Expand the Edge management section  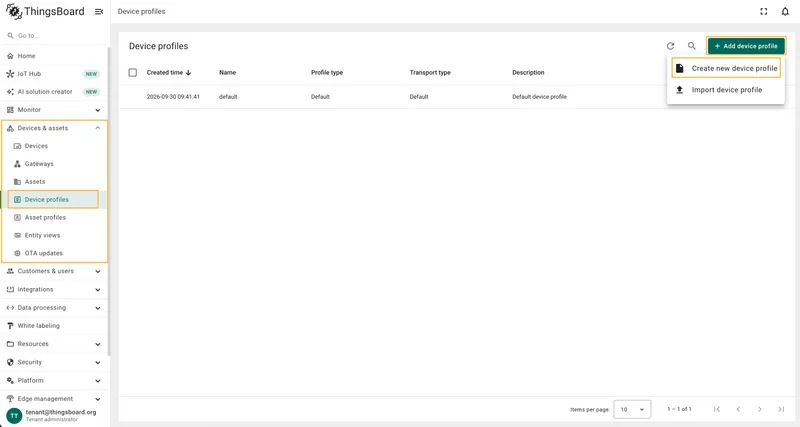tap(55, 398)
